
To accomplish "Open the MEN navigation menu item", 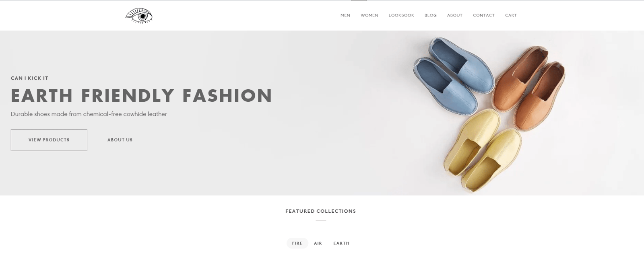I will 345,15.
